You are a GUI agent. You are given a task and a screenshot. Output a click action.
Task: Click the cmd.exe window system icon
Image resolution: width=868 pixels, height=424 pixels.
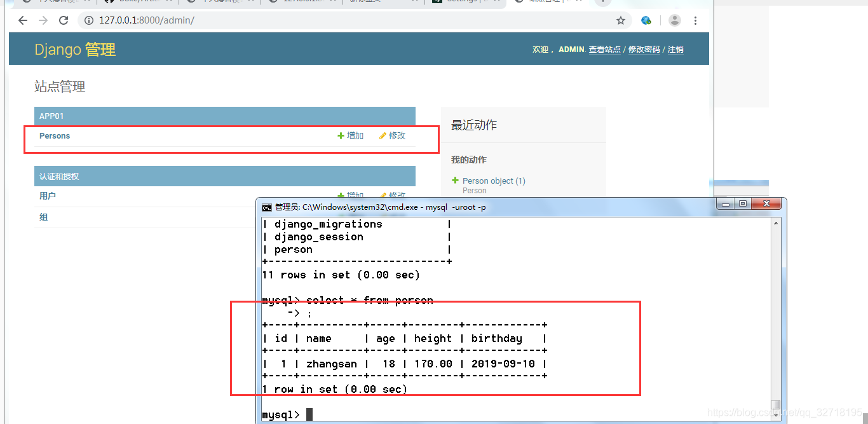pyautogui.click(x=267, y=207)
